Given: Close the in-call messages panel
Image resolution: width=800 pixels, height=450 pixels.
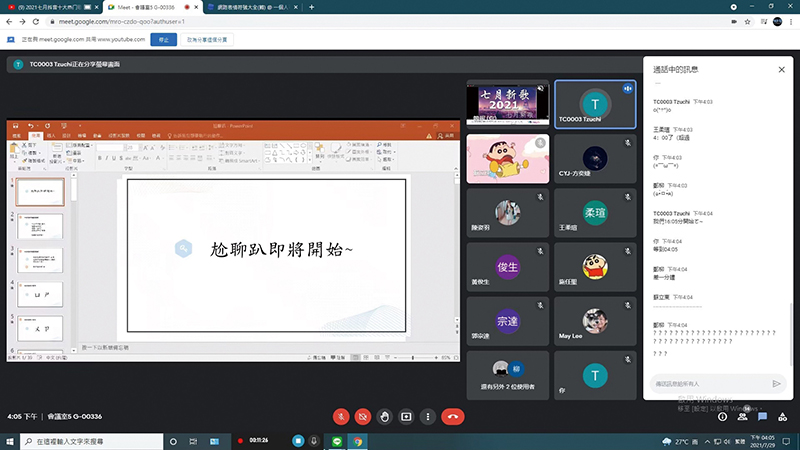Looking at the screenshot, I should [781, 69].
